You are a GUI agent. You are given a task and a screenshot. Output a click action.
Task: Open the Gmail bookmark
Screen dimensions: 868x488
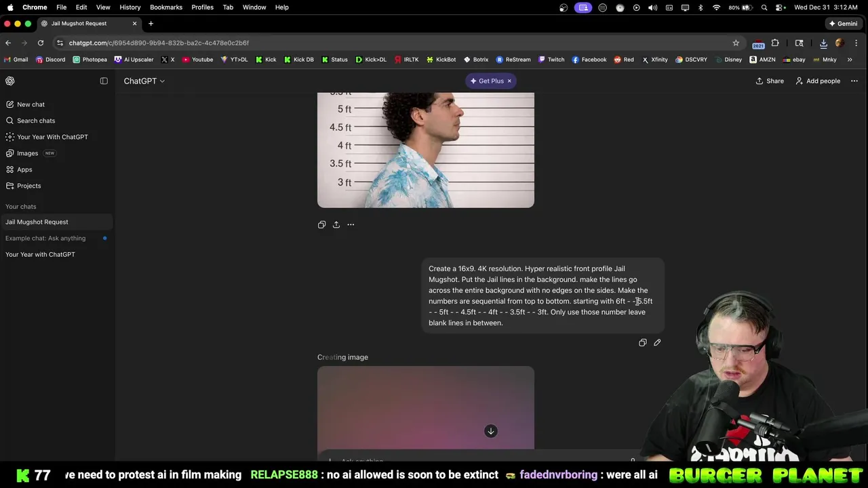[x=16, y=60]
